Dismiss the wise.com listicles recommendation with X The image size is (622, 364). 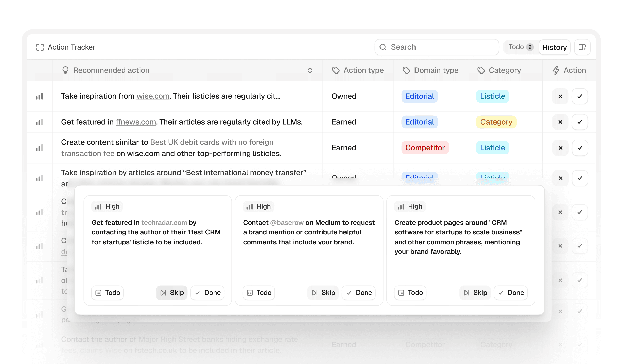coord(560,96)
